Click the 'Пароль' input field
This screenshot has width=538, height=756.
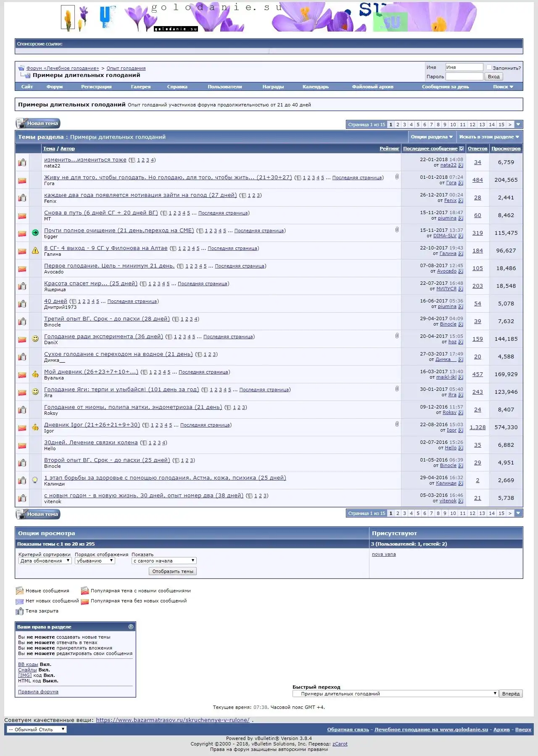coord(464,77)
